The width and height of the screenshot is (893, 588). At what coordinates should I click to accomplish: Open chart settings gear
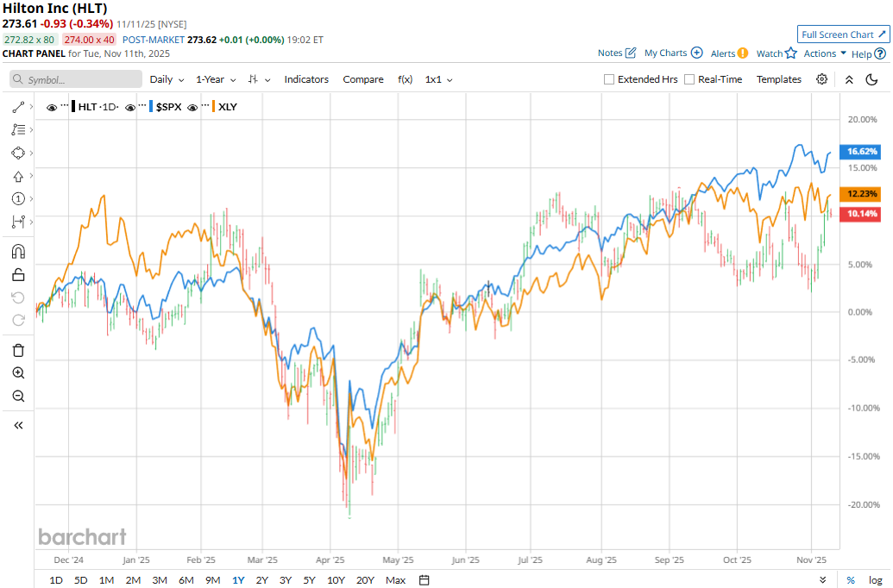pyautogui.click(x=821, y=79)
